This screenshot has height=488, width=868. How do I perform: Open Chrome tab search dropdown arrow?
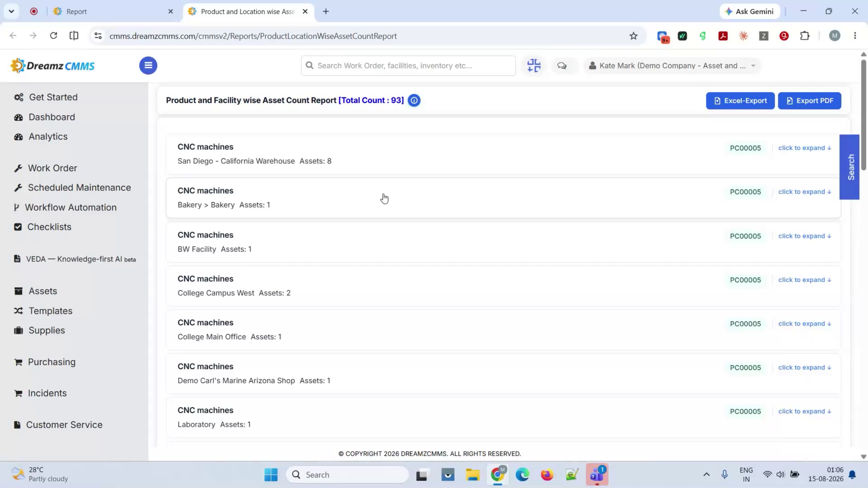(x=11, y=11)
